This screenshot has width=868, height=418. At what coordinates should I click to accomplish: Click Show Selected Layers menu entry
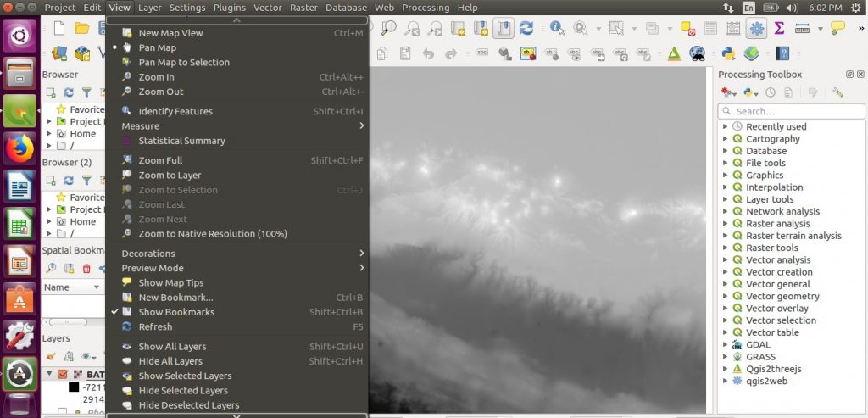pos(237,376)
